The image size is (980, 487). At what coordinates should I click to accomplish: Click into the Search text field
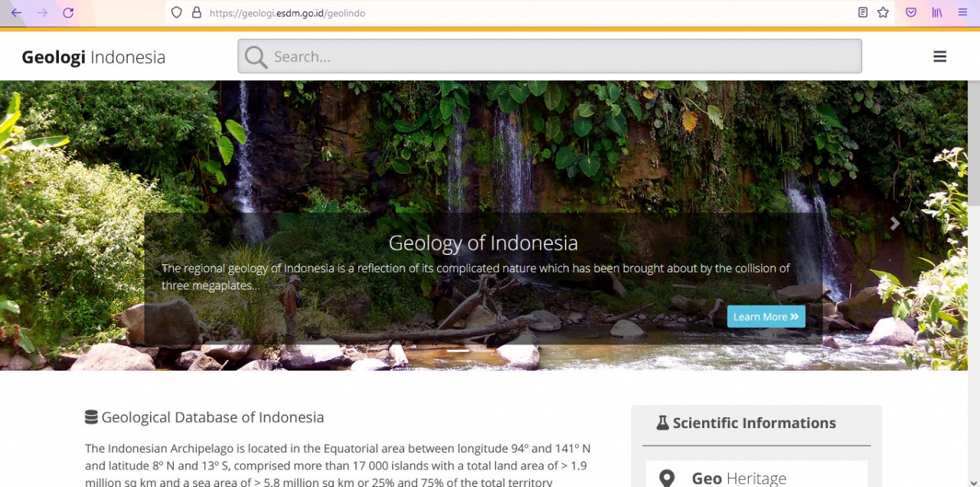coord(563,57)
